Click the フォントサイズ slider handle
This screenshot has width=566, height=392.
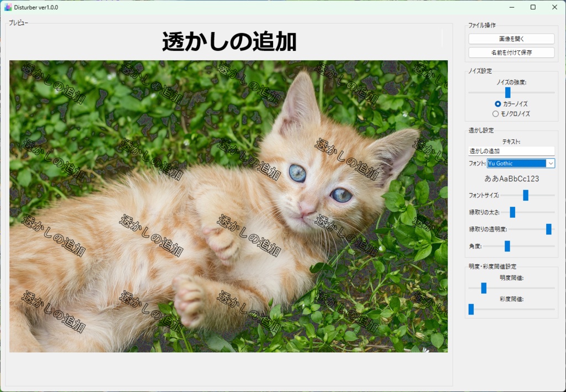pyautogui.click(x=525, y=195)
